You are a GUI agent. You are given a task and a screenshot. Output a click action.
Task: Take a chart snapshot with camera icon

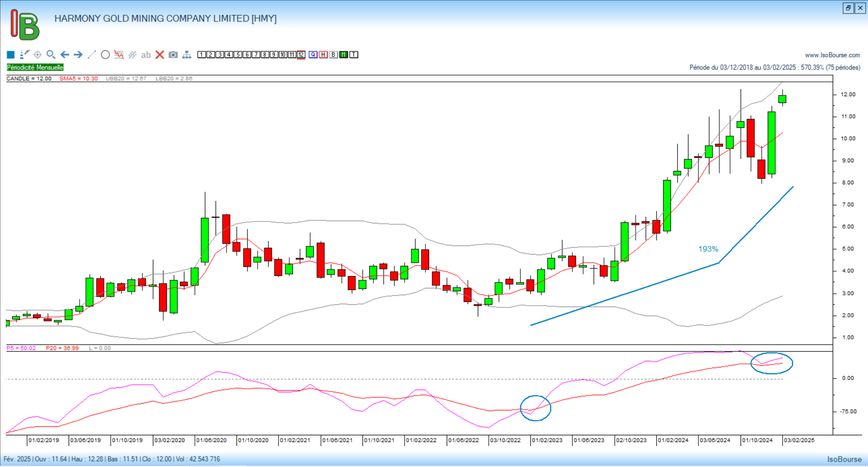pyautogui.click(x=173, y=55)
